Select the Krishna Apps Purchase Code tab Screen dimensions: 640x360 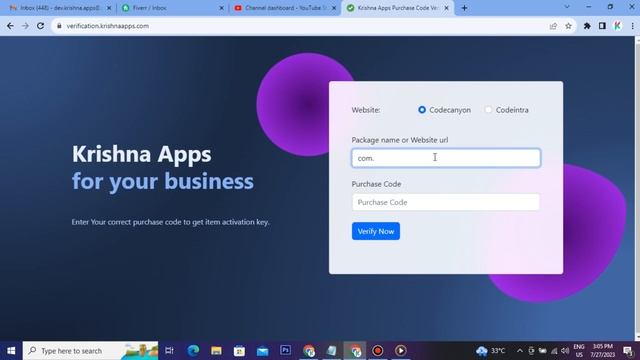click(397, 8)
